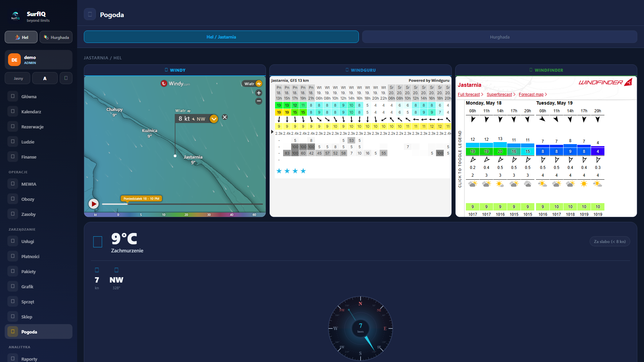Click the Chałupy label on map

tap(114, 110)
